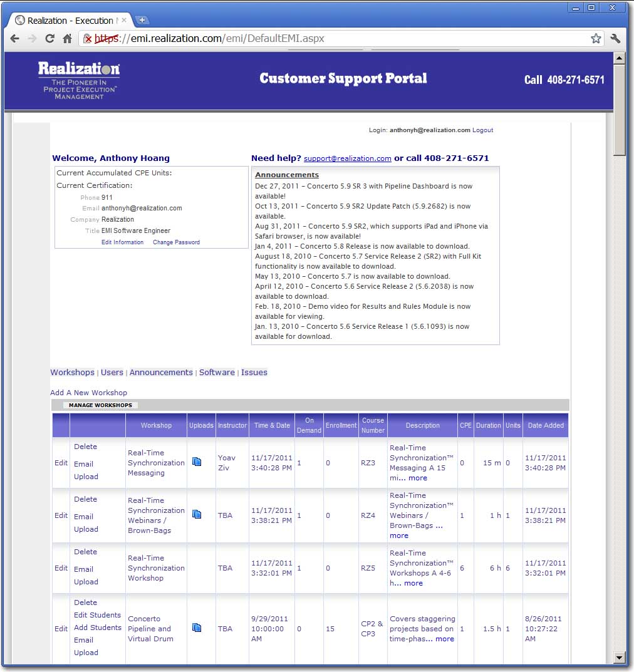Click the scrollbar down arrow
The image size is (634, 672).
click(620, 658)
